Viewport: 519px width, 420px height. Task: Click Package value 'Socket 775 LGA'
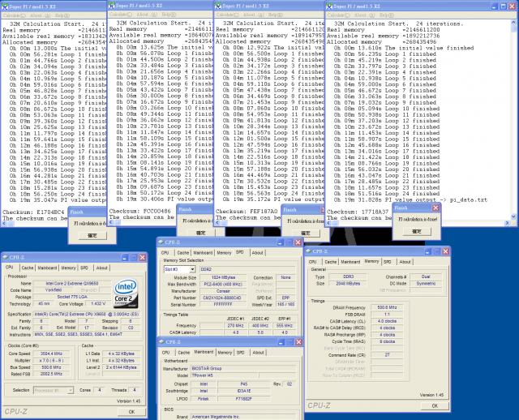pyautogui.click(x=72, y=297)
